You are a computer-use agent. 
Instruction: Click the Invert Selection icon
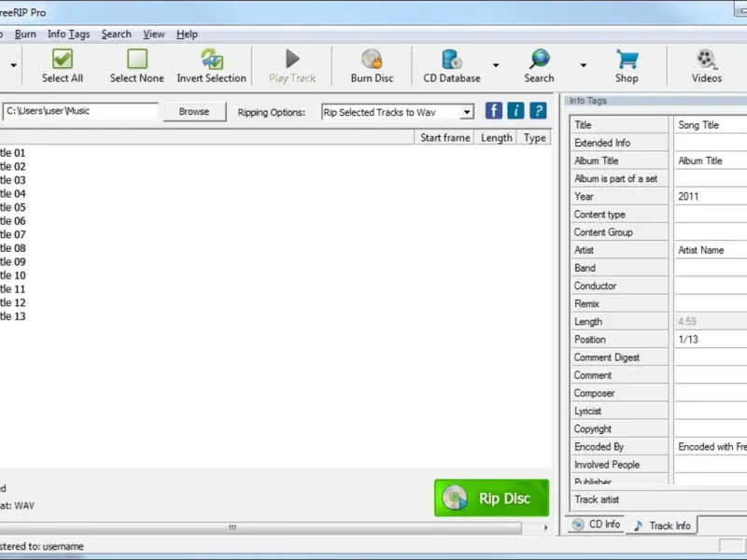212,59
